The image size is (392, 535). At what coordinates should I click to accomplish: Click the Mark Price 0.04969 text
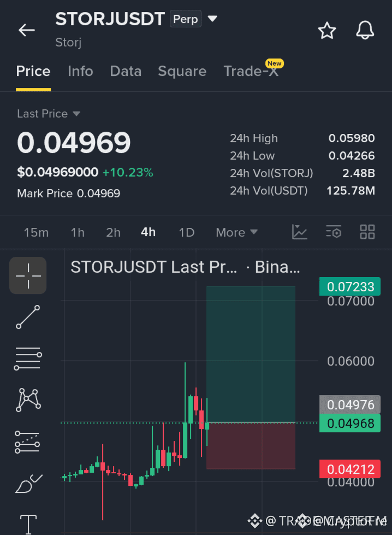68,193
